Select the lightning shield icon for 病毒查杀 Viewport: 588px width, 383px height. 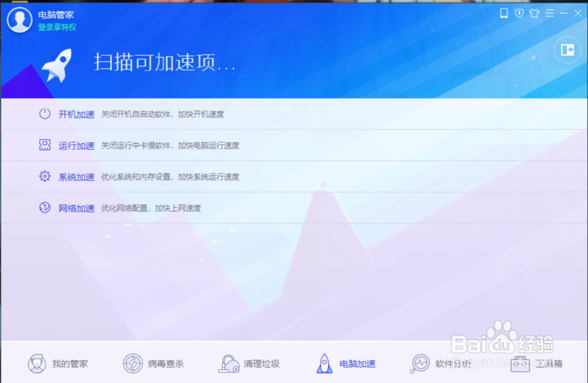[133, 363]
